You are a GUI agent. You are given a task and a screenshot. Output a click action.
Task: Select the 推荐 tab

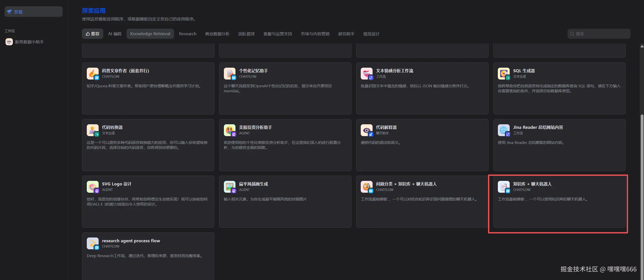pos(92,34)
